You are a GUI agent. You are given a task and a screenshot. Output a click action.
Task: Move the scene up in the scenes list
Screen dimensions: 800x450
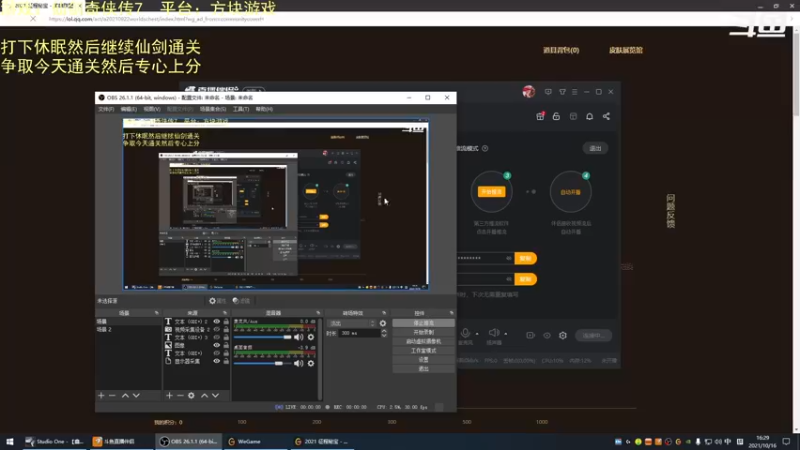pos(125,395)
